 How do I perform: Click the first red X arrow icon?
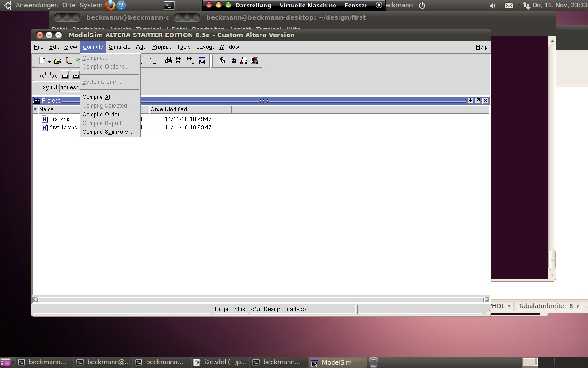tap(43, 75)
